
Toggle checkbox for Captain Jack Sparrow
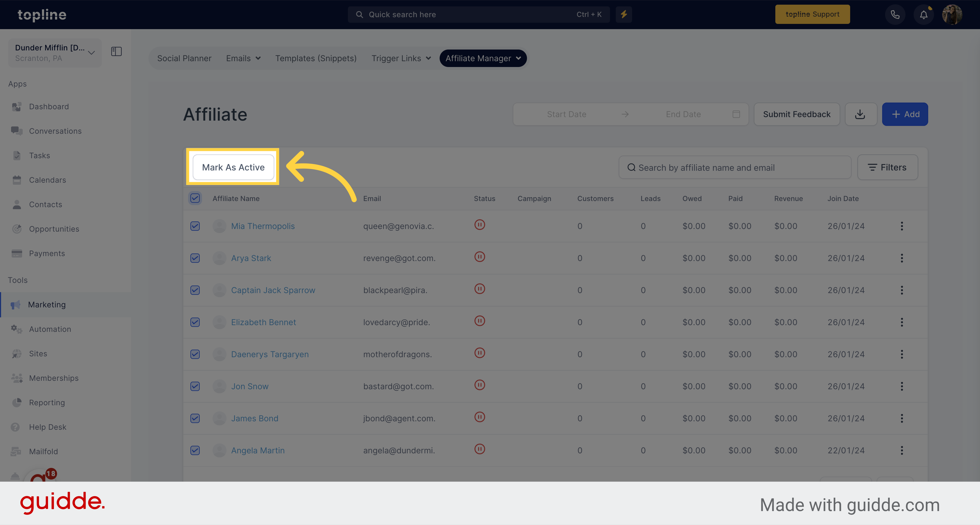[195, 289]
